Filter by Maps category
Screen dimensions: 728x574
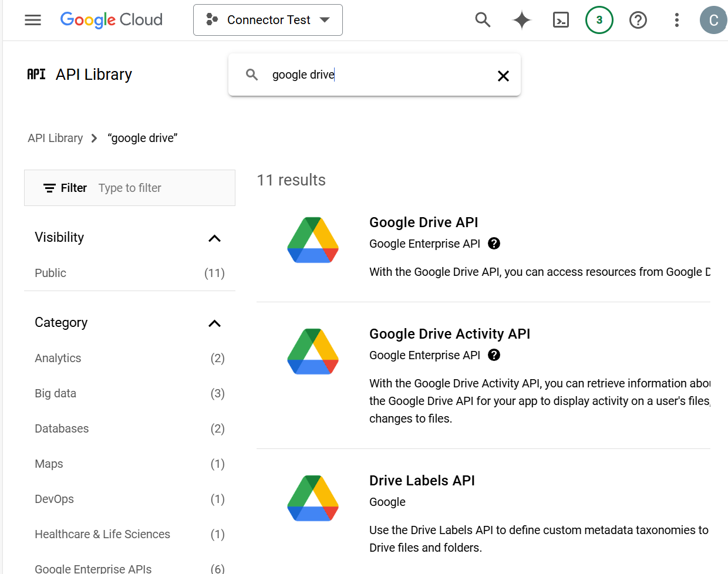click(129, 464)
